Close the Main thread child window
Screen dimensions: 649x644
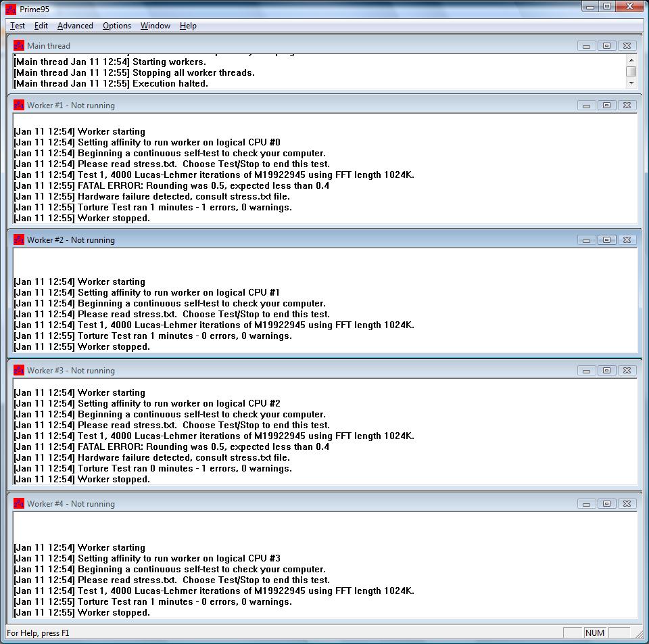click(627, 46)
